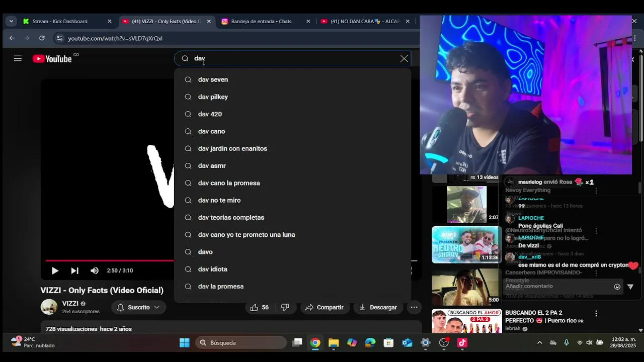Expand the Suscrito notification dropdown
This screenshot has height=362, width=644.
138,307
